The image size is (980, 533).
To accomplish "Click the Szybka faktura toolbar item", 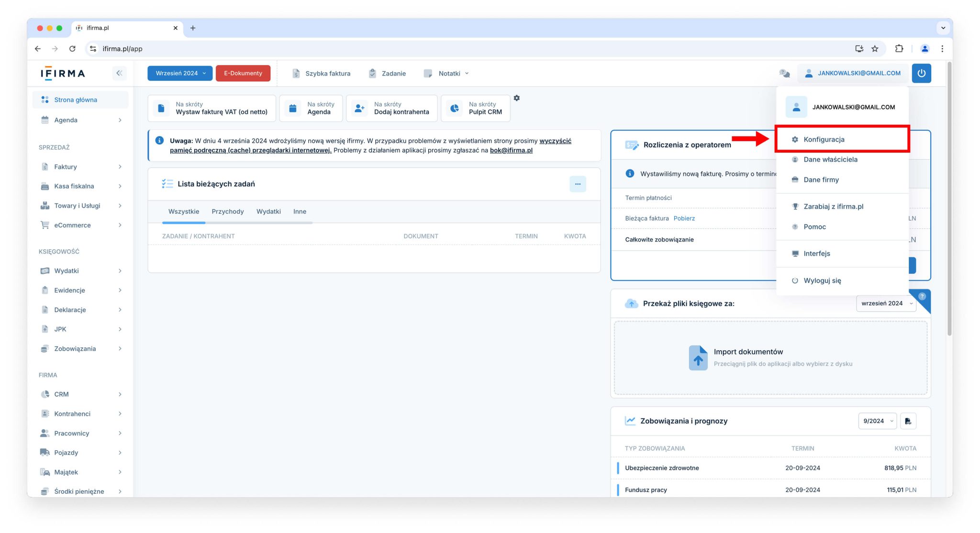I will (x=321, y=73).
